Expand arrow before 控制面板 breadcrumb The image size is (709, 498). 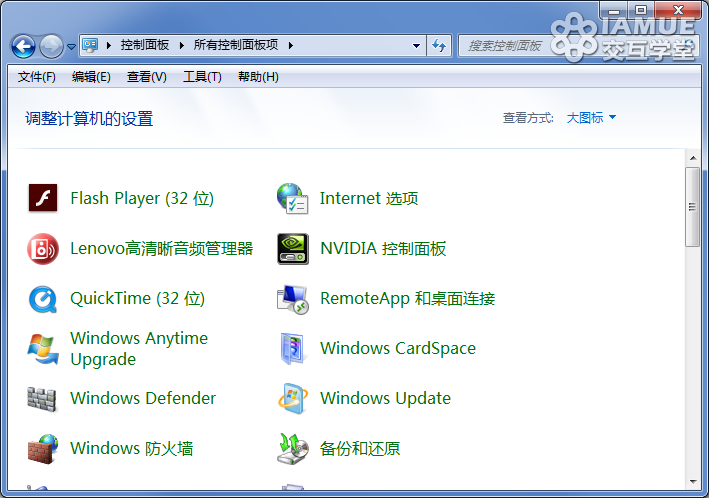tap(109, 45)
